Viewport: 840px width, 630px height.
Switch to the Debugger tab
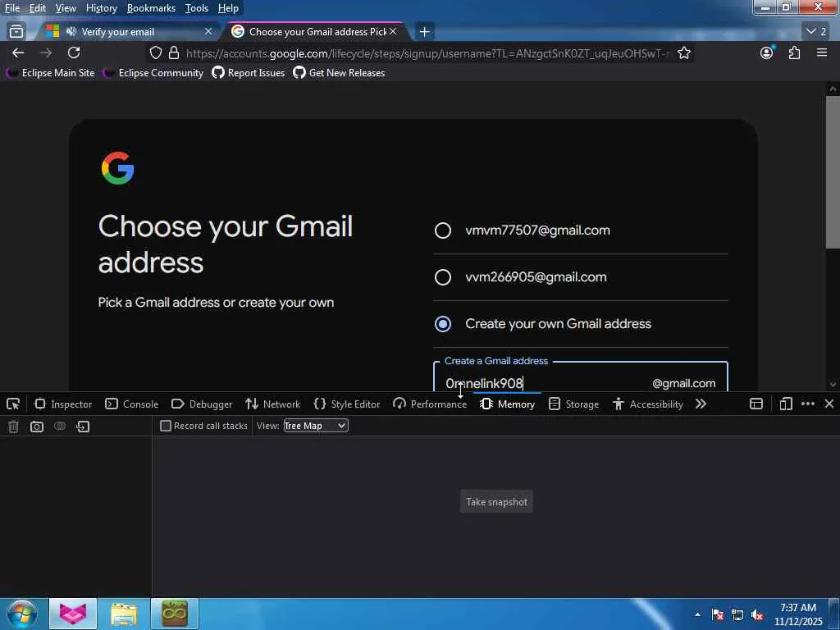[202, 404]
